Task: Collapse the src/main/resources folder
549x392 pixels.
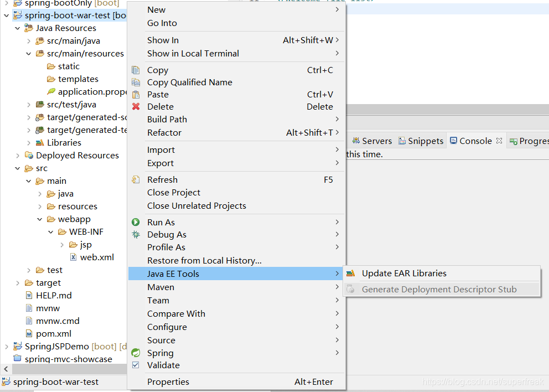Action: tap(29, 54)
